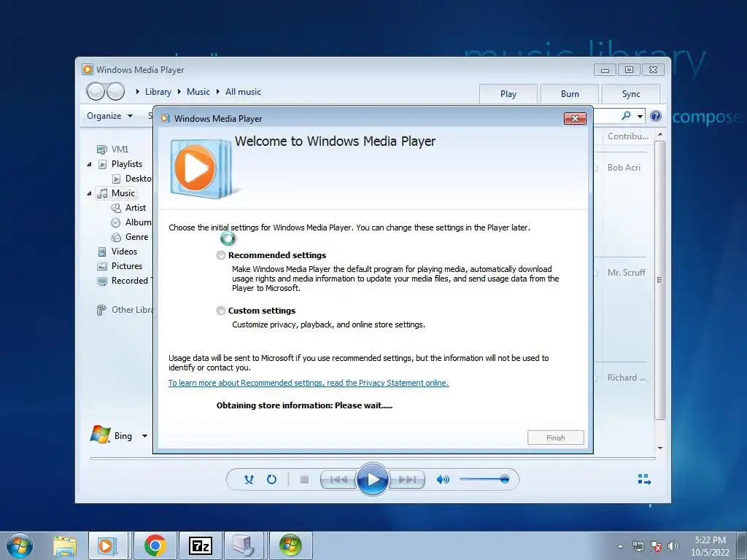The height and width of the screenshot is (560, 747).
Task: Click Windows Media Player taskbar icon
Action: [x=107, y=545]
